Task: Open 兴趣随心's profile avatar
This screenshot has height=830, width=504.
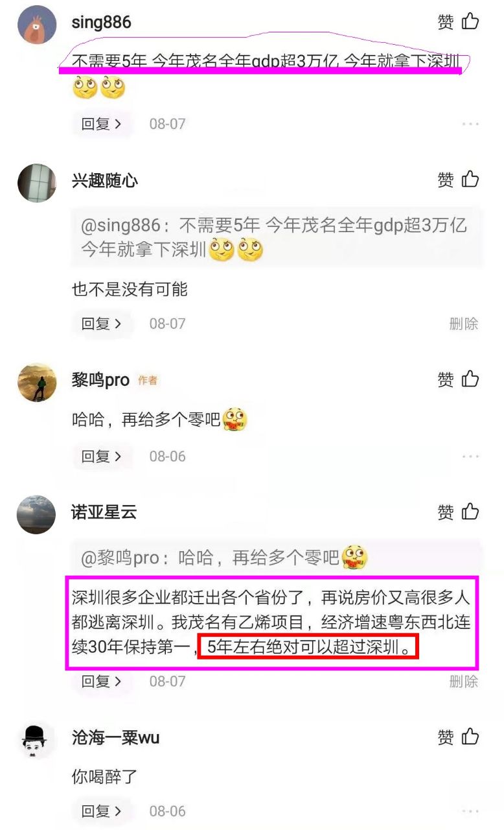Action: pyautogui.click(x=36, y=183)
